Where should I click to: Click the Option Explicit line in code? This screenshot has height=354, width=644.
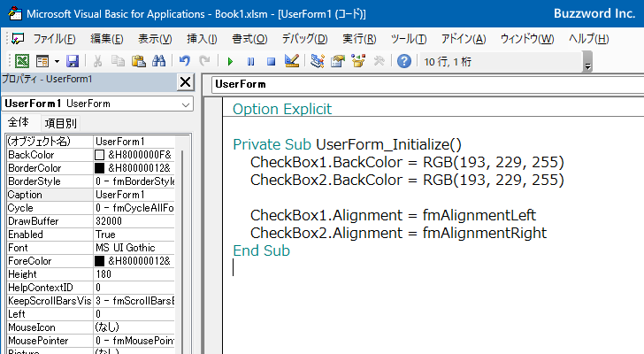click(281, 109)
